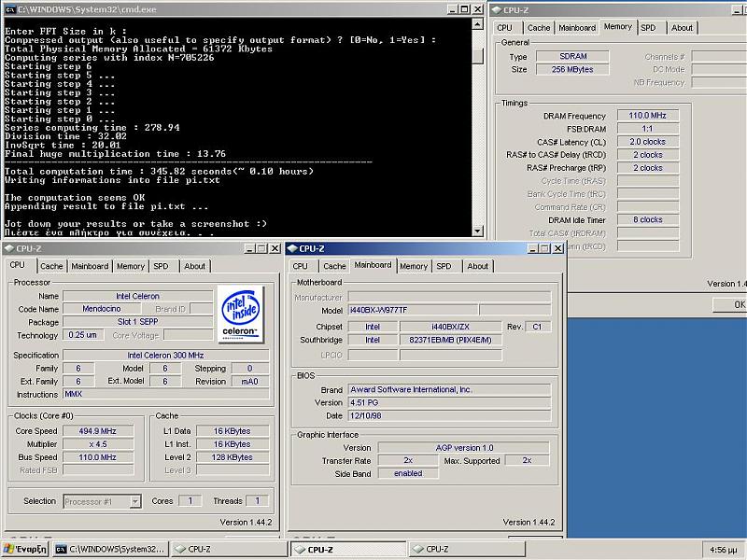The height and width of the screenshot is (560, 747).
Task: Click the Package value Slot 1 SEPP
Action: (137, 322)
